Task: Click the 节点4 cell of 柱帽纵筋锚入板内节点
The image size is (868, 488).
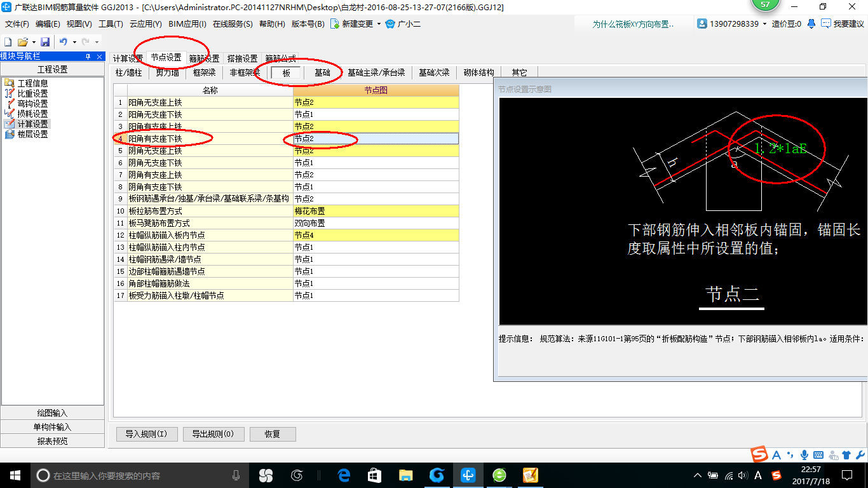Action: (x=376, y=235)
